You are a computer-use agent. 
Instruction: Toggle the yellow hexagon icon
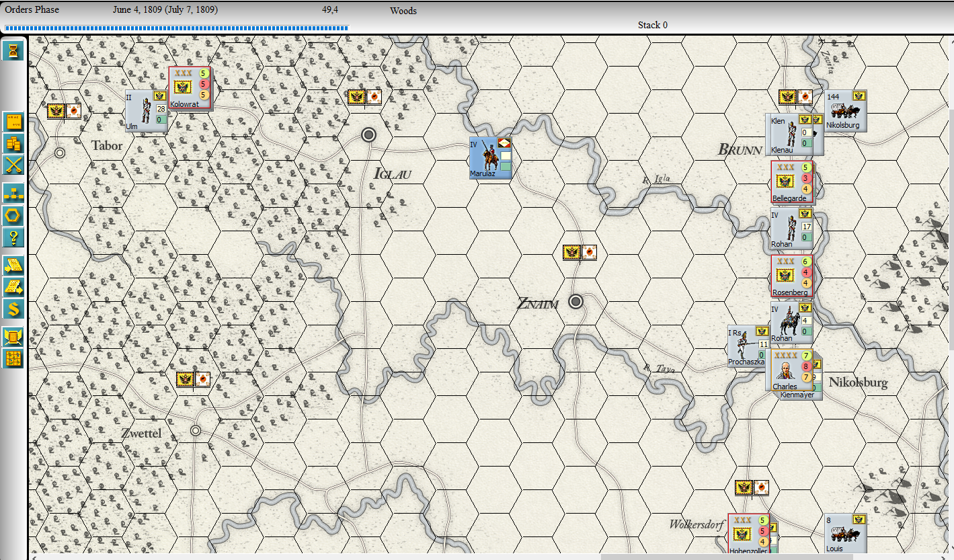point(13,215)
